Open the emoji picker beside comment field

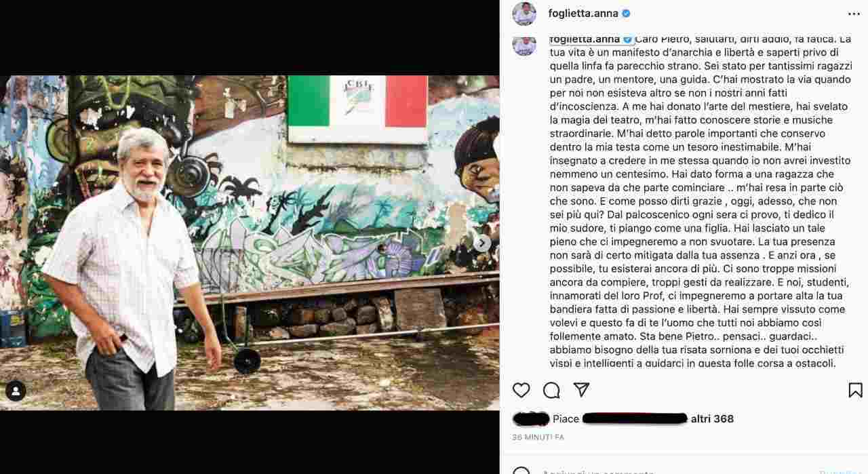click(521, 471)
